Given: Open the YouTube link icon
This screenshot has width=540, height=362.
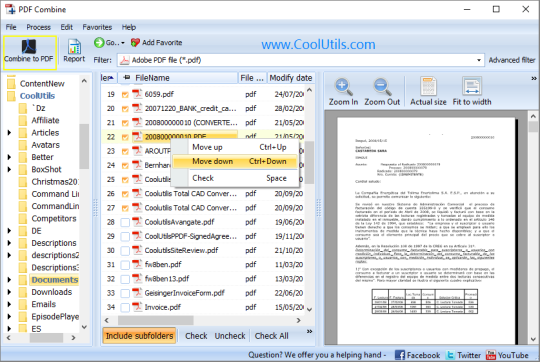Looking at the screenshot, I should 491,355.
